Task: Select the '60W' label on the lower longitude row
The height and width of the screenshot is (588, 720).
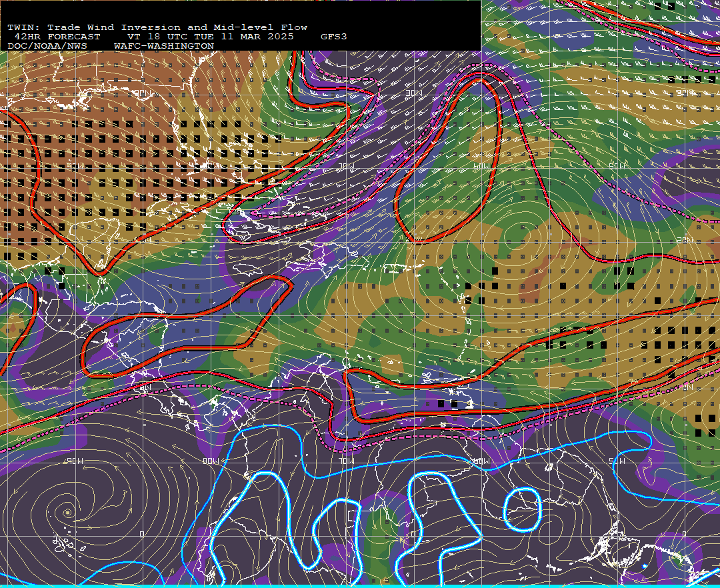Action: click(x=481, y=461)
